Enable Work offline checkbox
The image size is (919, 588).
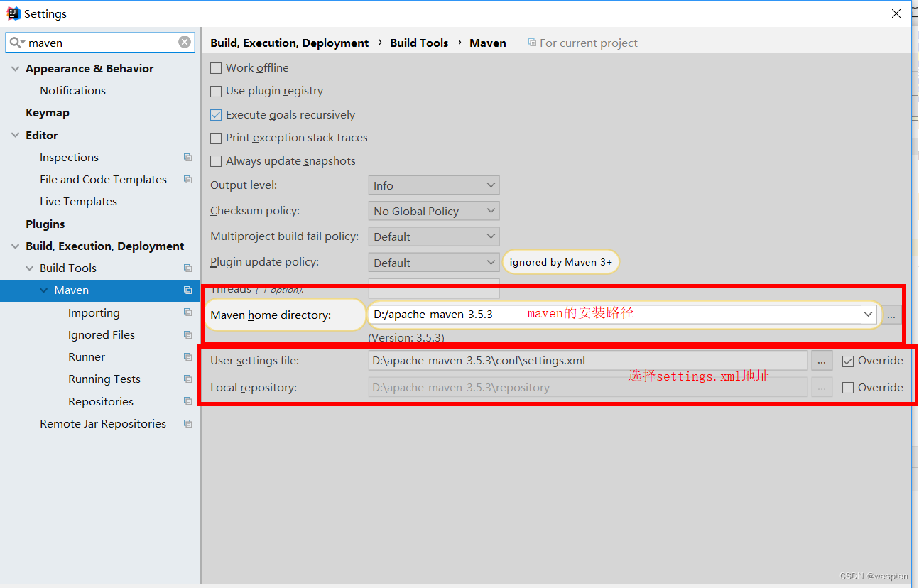pyautogui.click(x=216, y=68)
